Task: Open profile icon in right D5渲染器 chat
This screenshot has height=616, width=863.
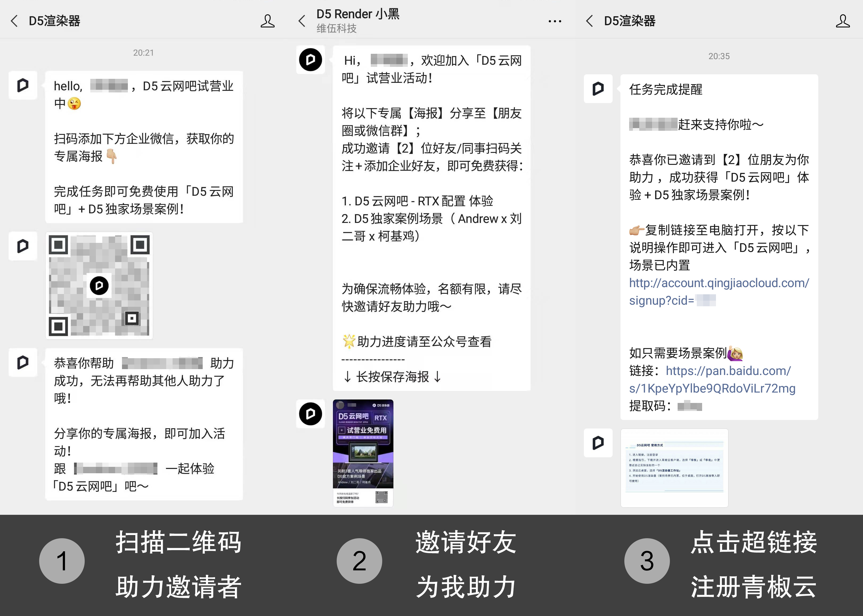Action: [843, 21]
